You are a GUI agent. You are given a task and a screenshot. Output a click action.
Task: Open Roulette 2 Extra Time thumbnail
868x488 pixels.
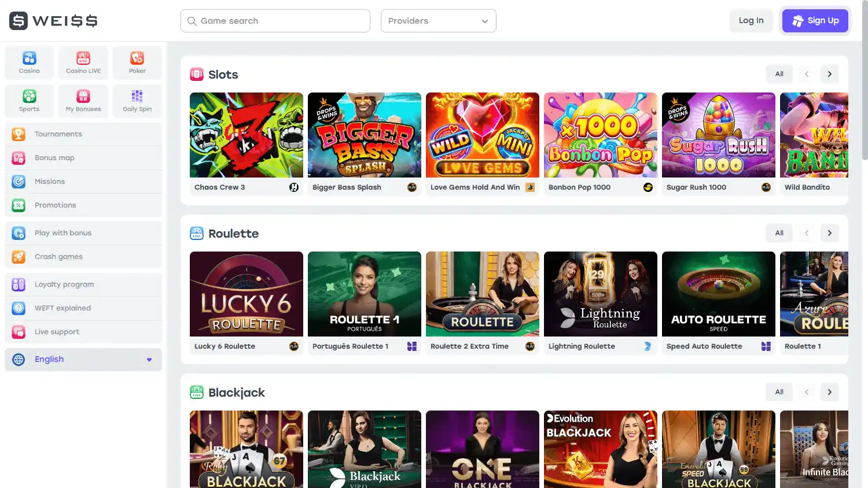(x=483, y=294)
